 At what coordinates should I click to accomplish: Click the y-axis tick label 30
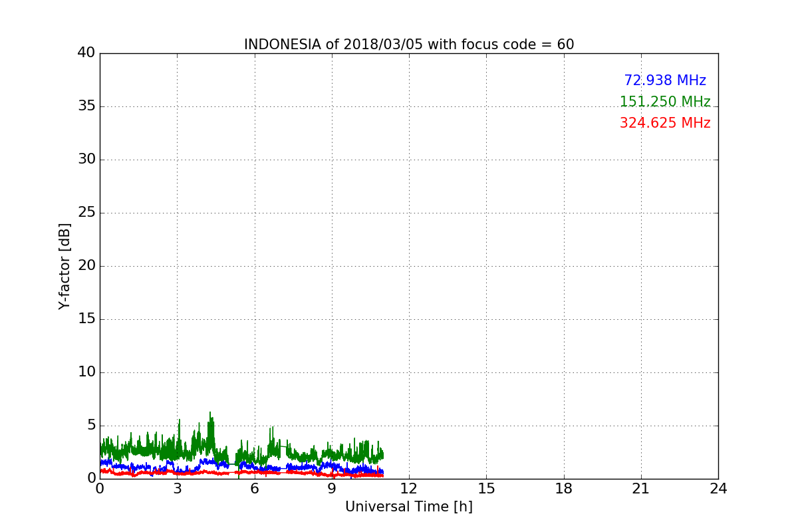tap(86, 160)
